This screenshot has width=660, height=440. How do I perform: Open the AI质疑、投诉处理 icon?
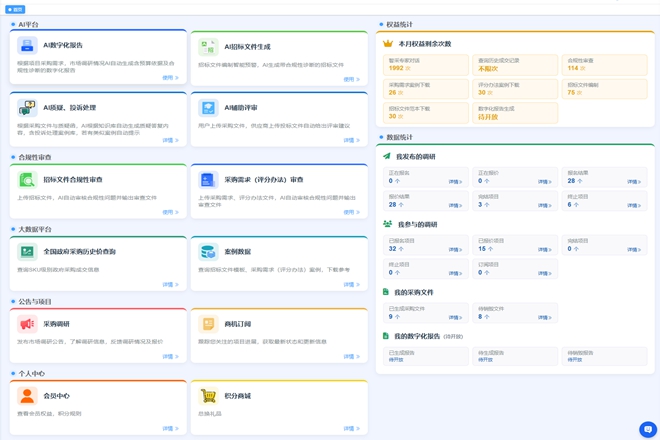click(27, 107)
